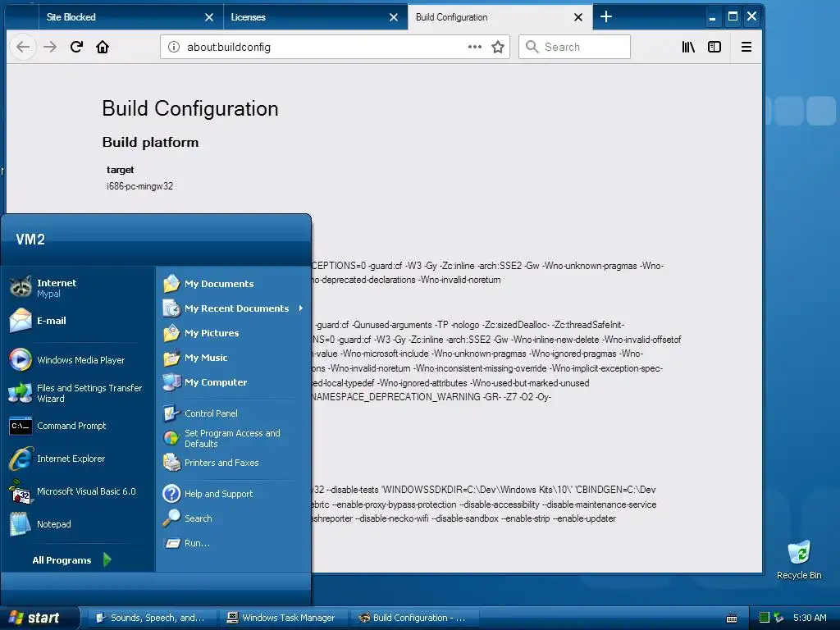Launch Windows Media Player

coord(78,360)
